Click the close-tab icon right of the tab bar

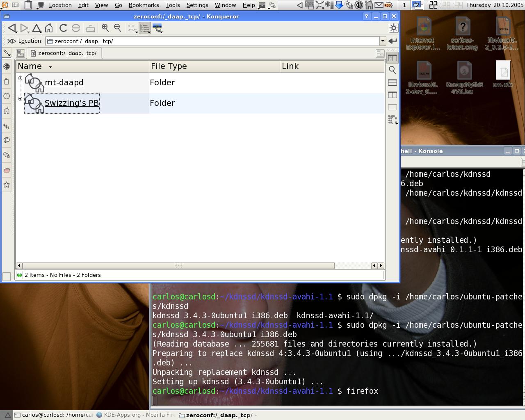(380, 53)
